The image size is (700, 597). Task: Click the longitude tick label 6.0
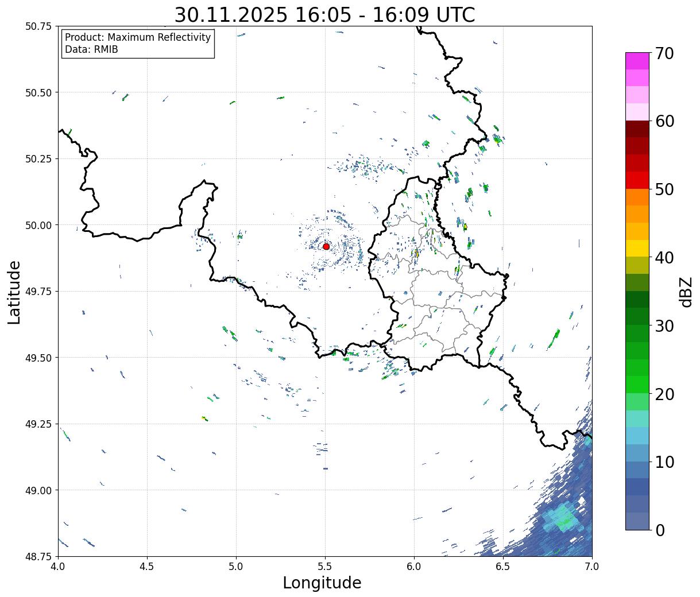click(x=414, y=566)
